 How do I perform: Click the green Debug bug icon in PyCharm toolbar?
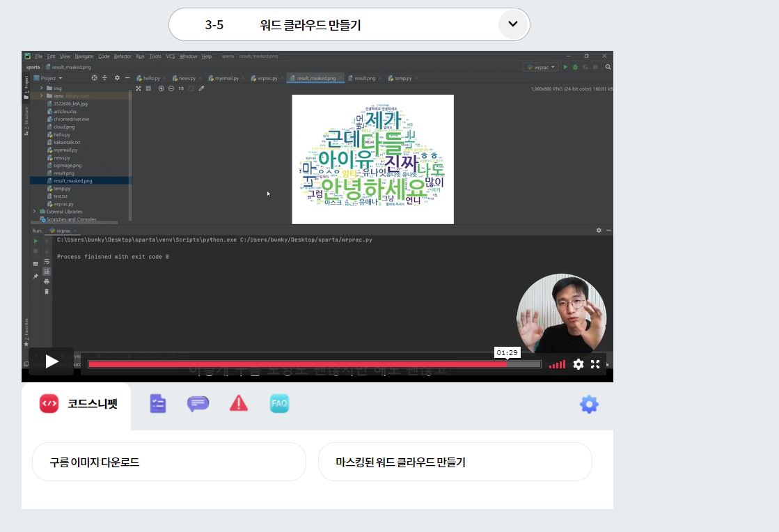pyautogui.click(x=575, y=67)
